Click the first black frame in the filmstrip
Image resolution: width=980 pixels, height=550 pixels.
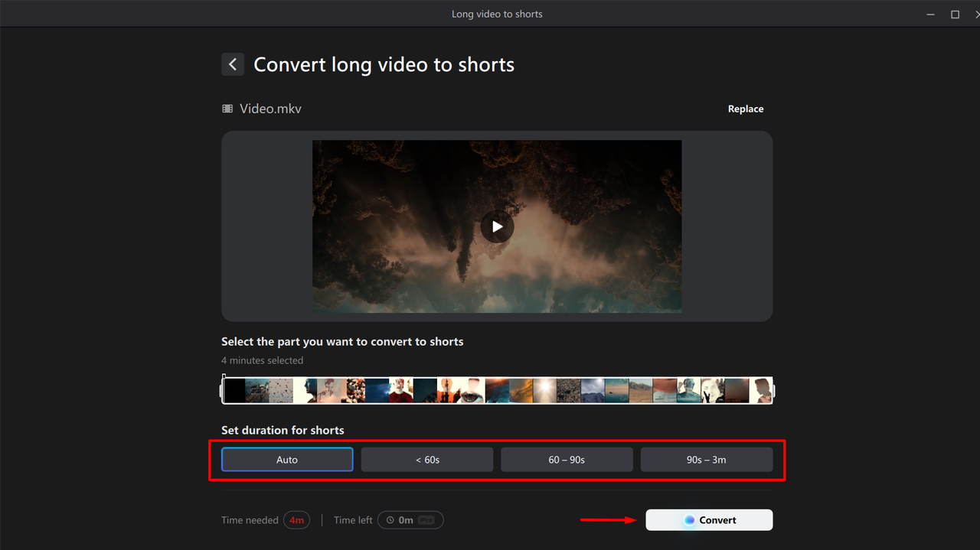click(x=234, y=391)
